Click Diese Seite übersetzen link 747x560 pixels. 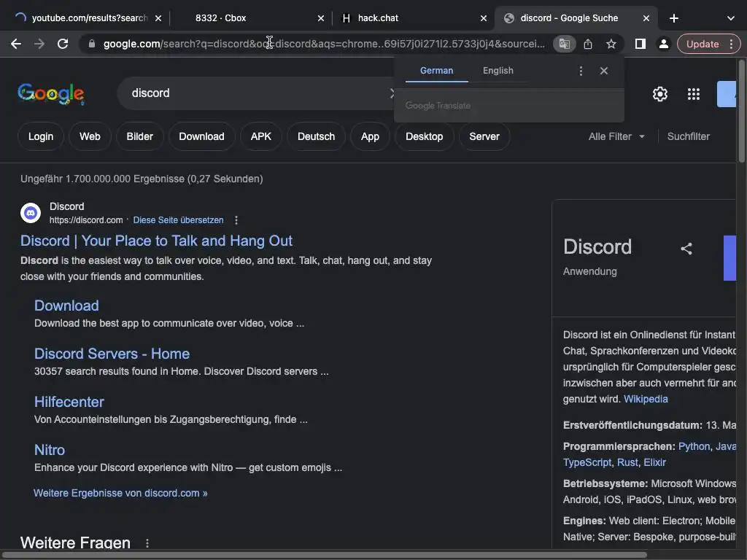[x=178, y=220]
